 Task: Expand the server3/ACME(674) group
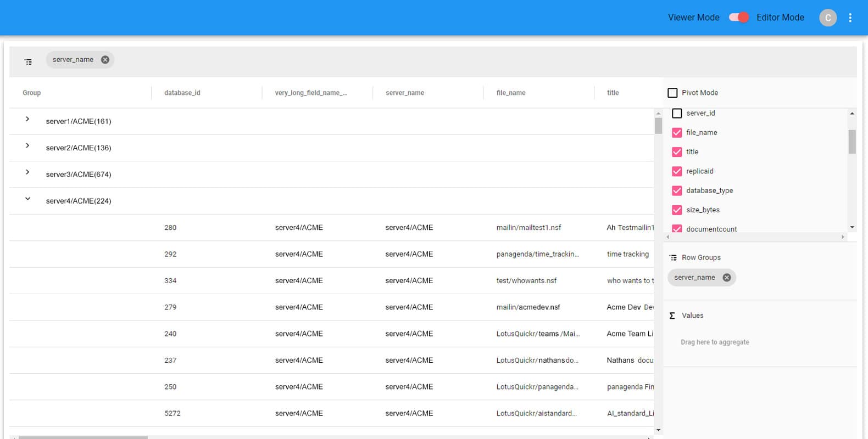click(x=27, y=172)
